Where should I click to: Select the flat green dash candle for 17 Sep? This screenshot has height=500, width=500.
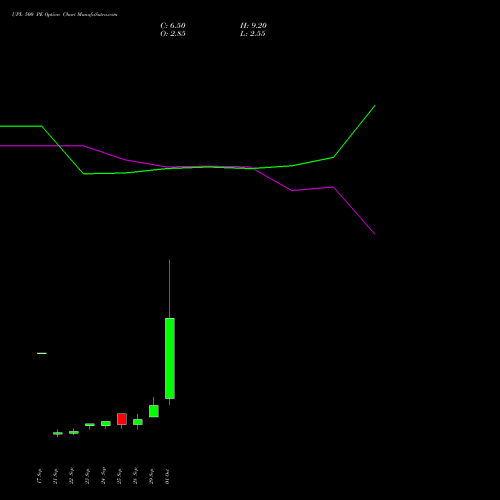42,353
